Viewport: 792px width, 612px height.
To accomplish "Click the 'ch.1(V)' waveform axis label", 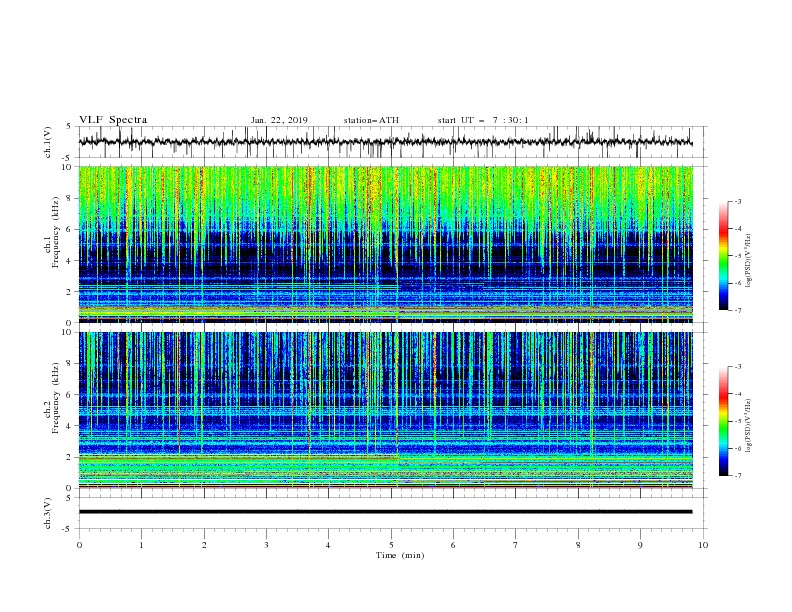I will click(x=48, y=142).
